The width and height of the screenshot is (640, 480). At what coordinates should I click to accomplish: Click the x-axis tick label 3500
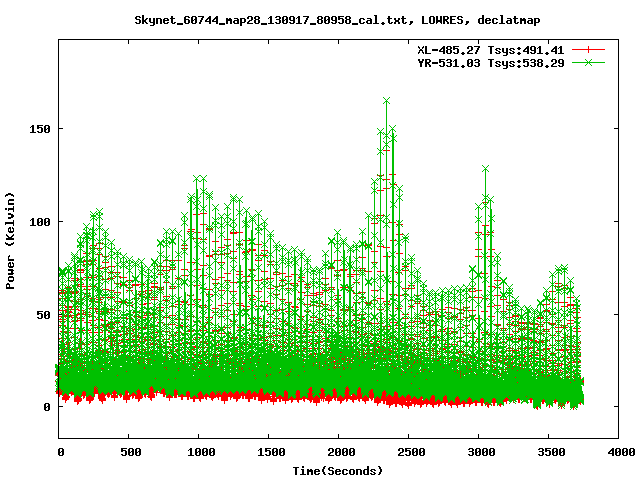coord(551,452)
